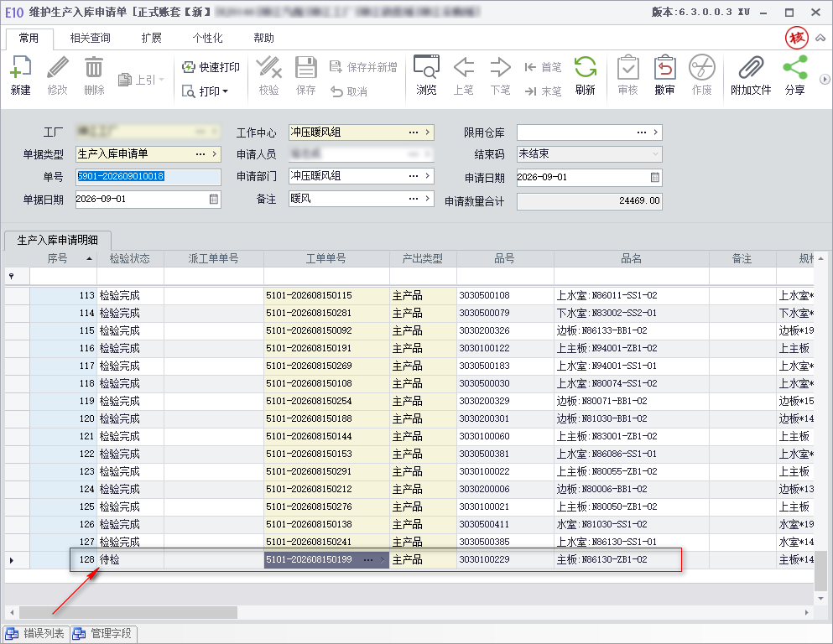833x644 pixels.
Task: Open calendar picker for 申请日期
Action: click(x=655, y=177)
